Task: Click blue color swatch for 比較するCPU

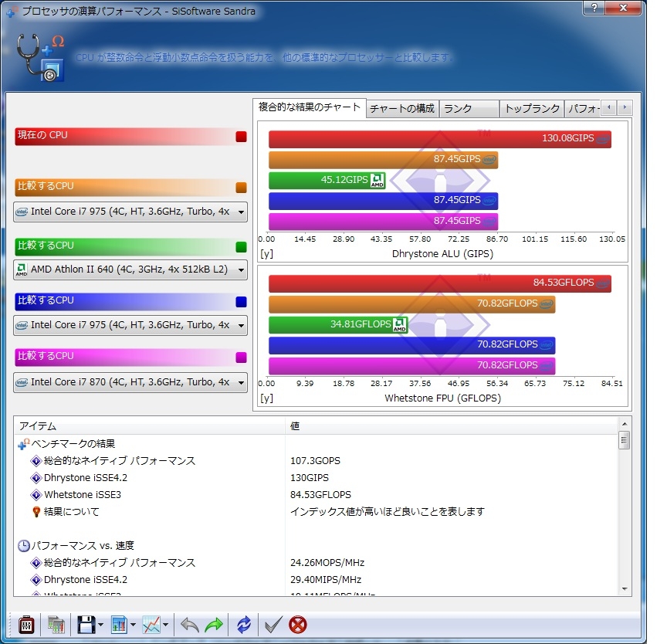Action: (241, 302)
